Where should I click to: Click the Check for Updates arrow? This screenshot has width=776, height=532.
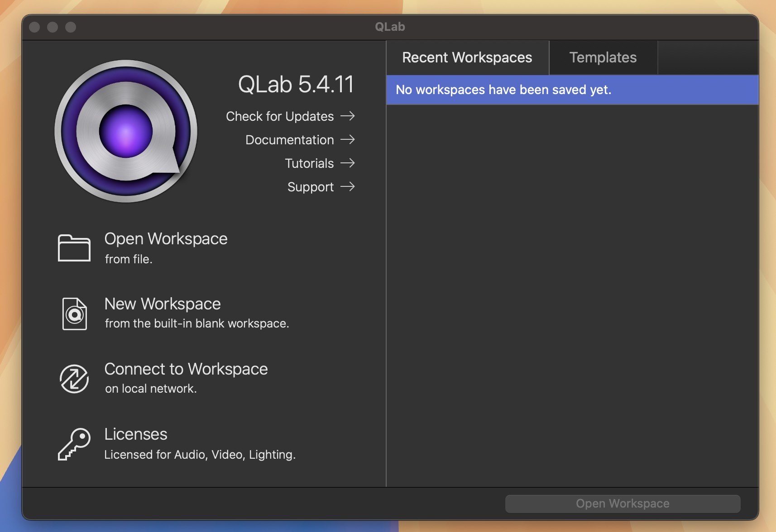click(349, 116)
